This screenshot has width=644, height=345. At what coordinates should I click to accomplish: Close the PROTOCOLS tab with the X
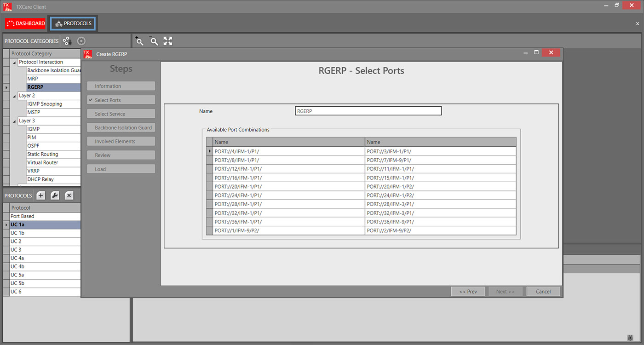638,23
